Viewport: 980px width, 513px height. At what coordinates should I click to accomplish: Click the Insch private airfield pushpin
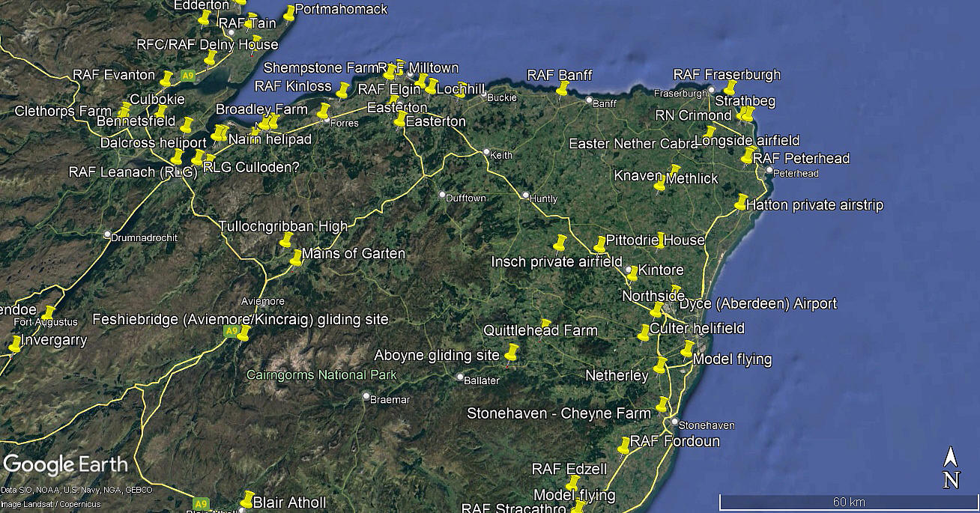click(559, 243)
